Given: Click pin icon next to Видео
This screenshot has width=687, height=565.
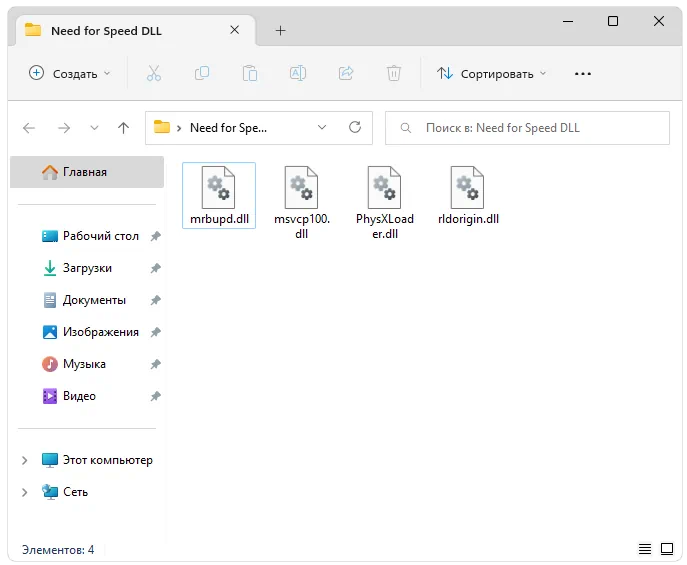Looking at the screenshot, I should pos(156,396).
